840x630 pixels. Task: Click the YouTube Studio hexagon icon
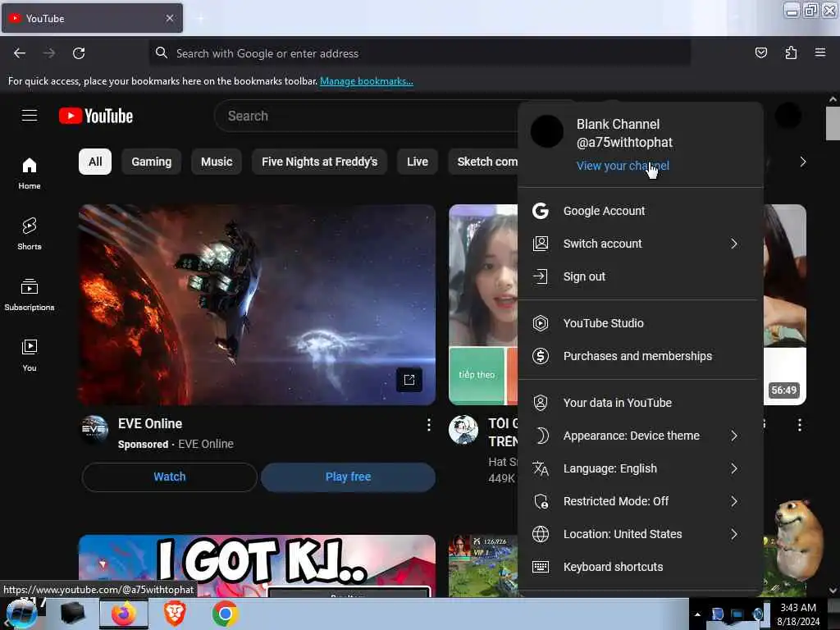point(541,323)
